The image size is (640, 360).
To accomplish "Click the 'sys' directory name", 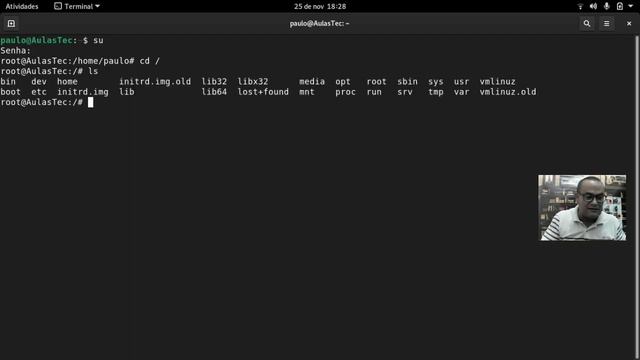I will (436, 82).
